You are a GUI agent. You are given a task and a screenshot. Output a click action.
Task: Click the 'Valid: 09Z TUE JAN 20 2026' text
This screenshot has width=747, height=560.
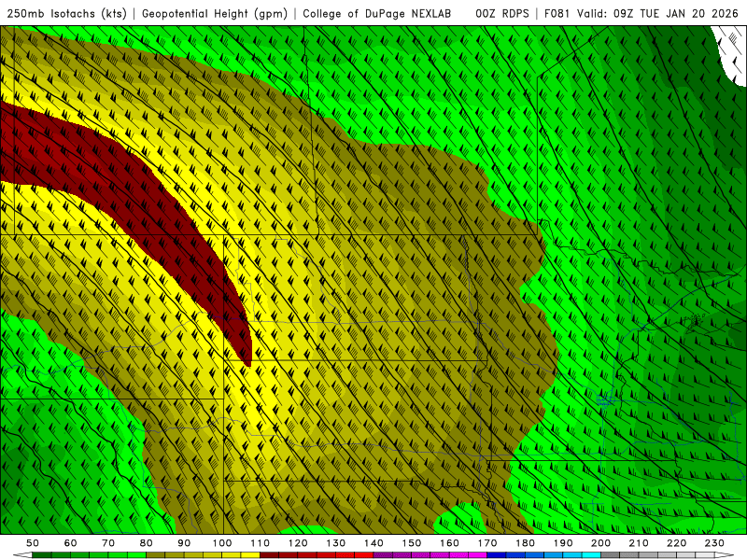pyautogui.click(x=657, y=14)
